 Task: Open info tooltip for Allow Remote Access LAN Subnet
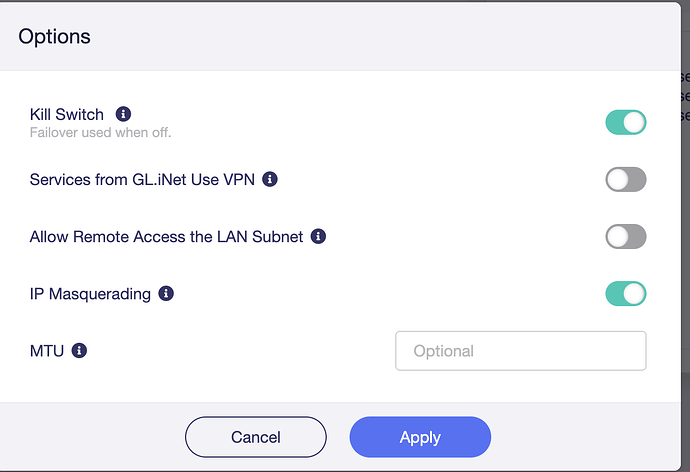tap(319, 237)
